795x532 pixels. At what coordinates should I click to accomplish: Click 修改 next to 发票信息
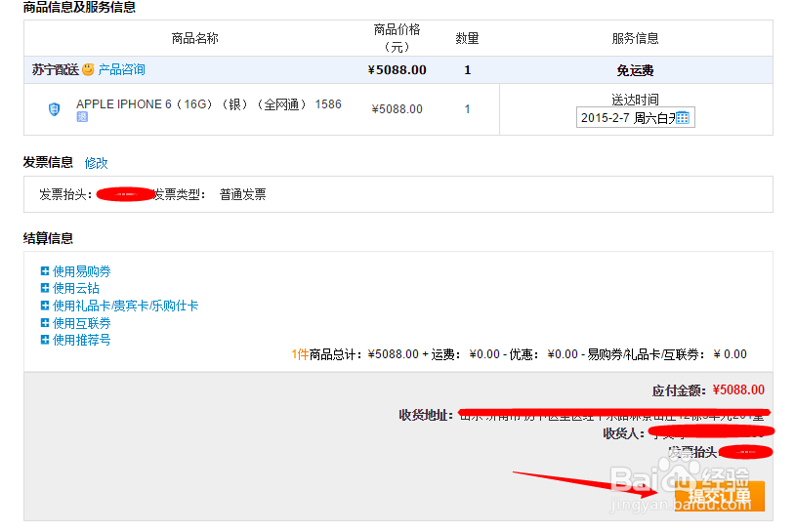(97, 163)
